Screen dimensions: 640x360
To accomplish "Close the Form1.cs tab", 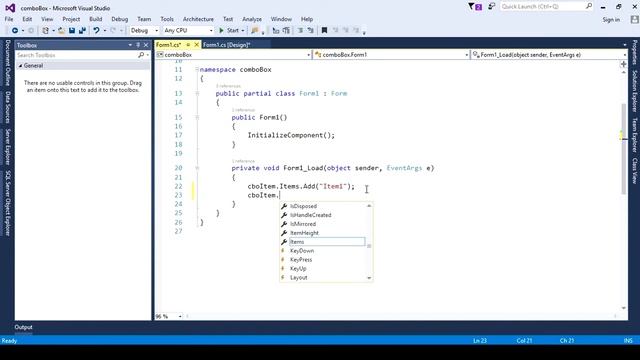I will 196,44.
